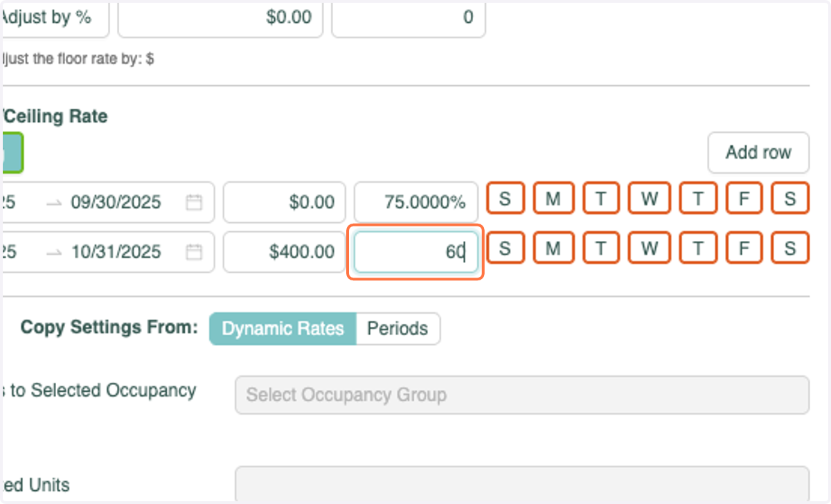Toggle Monday in the first rate row
This screenshot has width=831, height=504.
(553, 198)
